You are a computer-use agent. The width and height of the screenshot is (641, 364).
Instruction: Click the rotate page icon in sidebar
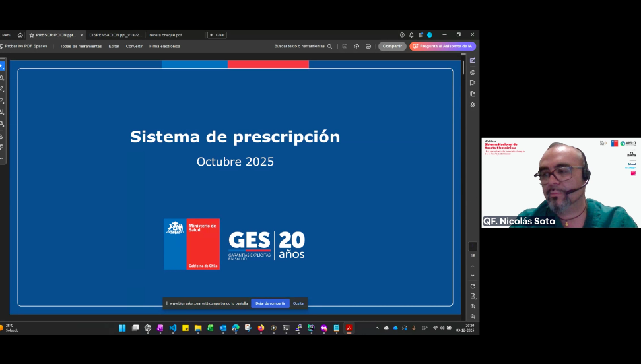coord(473,286)
